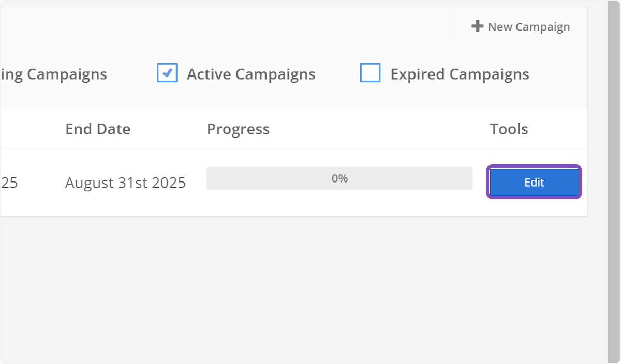The width and height of the screenshot is (621, 364).
Task: Click the empty checkbox square near Expired Campaigns
Action: 371,73
